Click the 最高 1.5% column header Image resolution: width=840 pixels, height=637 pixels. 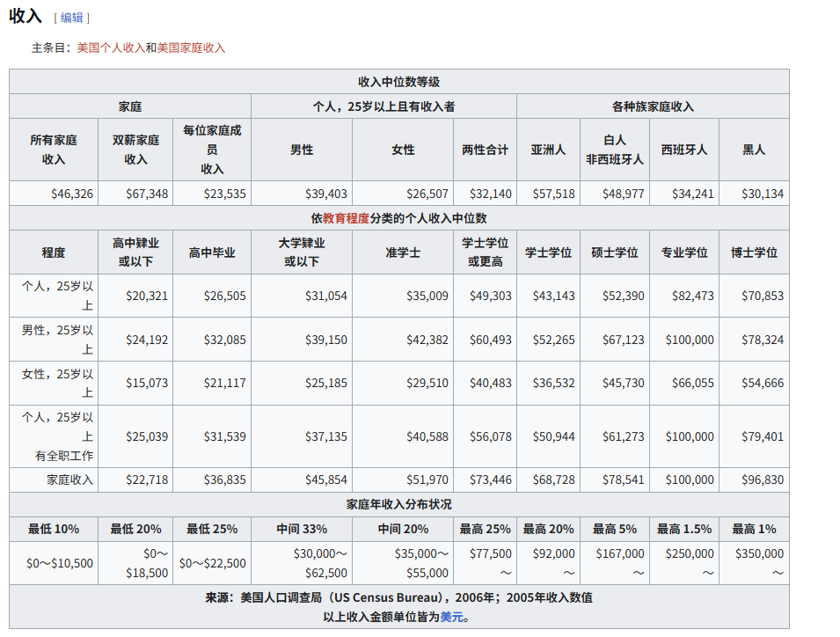tap(684, 529)
